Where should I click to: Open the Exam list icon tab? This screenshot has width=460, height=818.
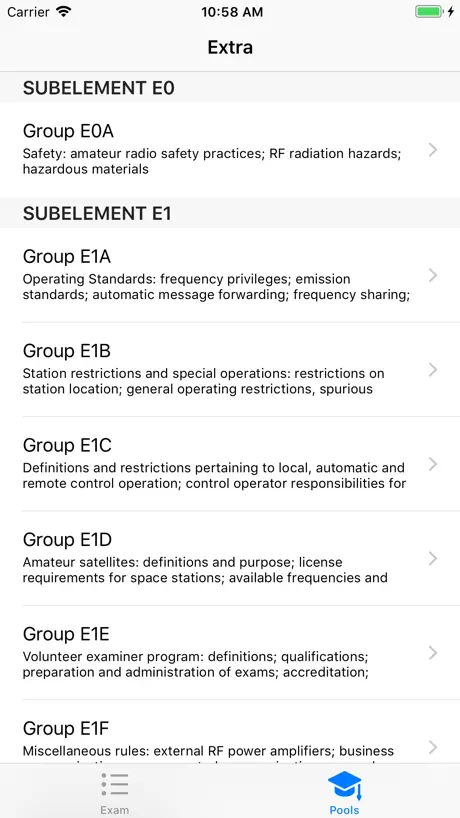click(115, 784)
